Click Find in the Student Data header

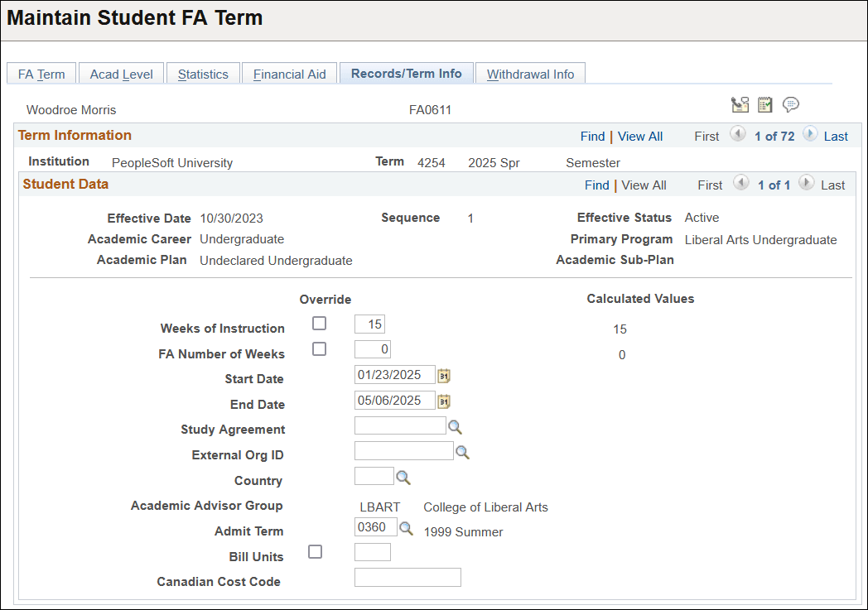[x=596, y=185]
